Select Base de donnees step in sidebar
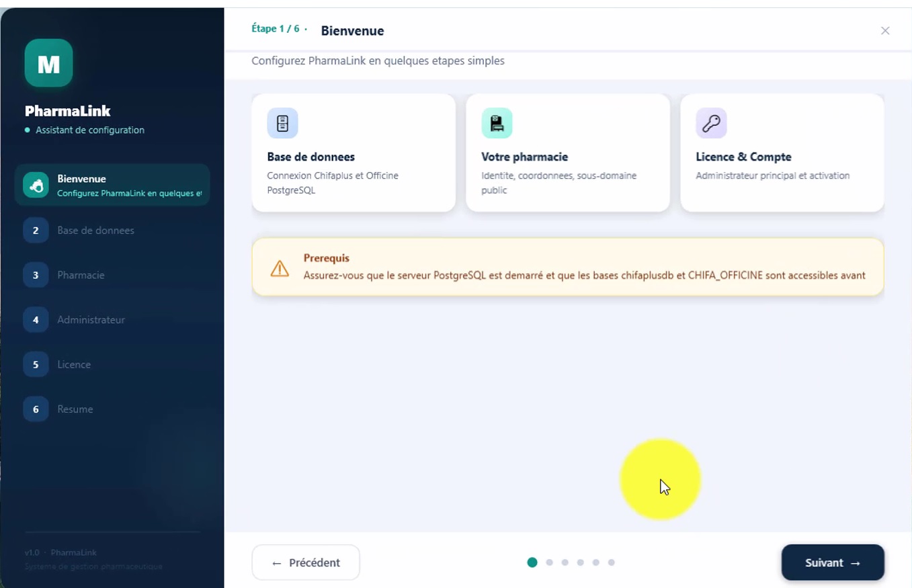This screenshot has height=588, width=912. [x=95, y=230]
